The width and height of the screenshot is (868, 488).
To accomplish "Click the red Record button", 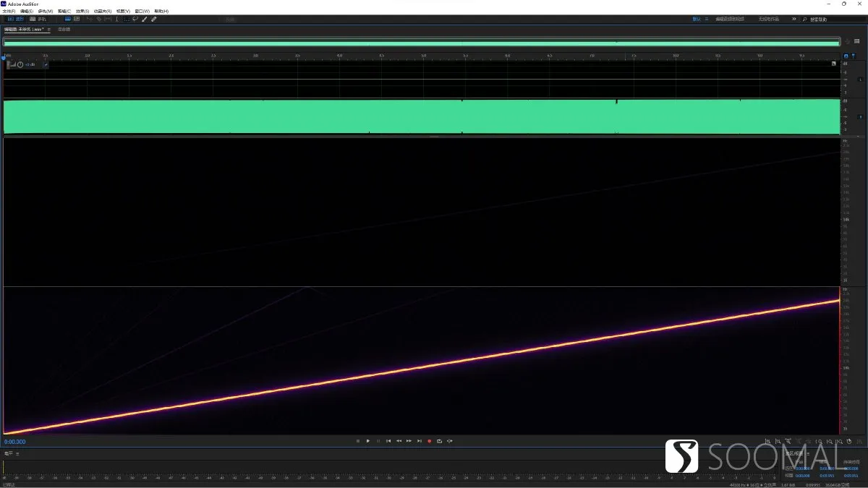I will (429, 441).
